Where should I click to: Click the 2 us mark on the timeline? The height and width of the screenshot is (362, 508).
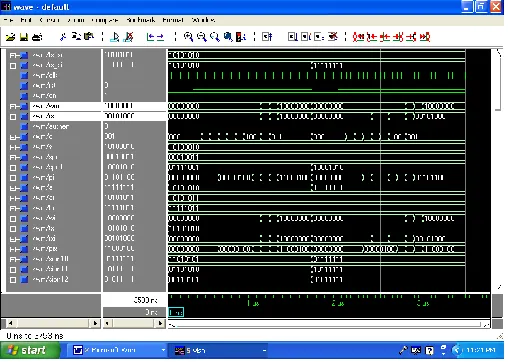click(338, 303)
